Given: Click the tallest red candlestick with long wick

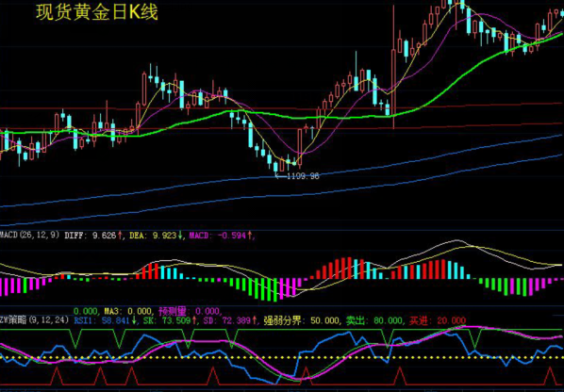Looking at the screenshot, I should [x=393, y=67].
